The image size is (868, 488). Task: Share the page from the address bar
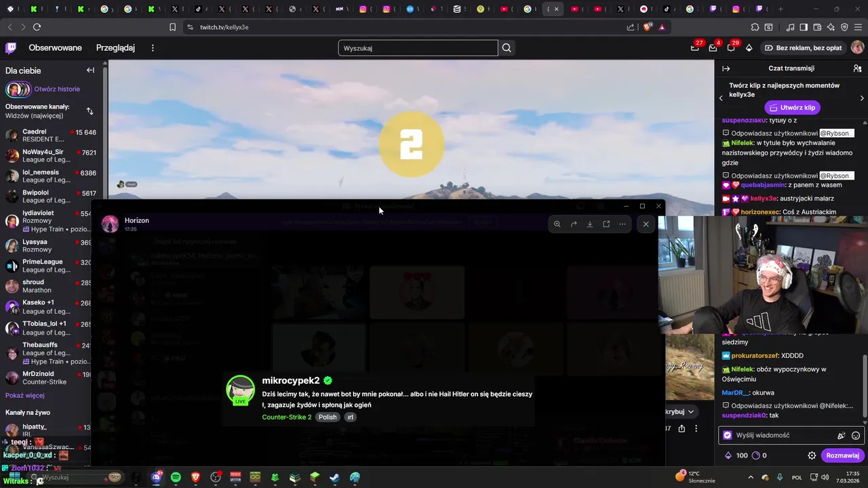click(631, 27)
